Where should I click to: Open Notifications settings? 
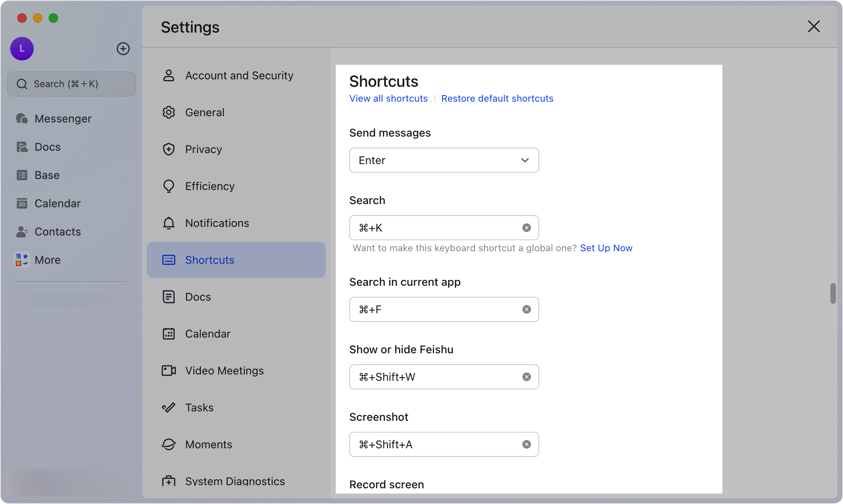click(x=217, y=223)
